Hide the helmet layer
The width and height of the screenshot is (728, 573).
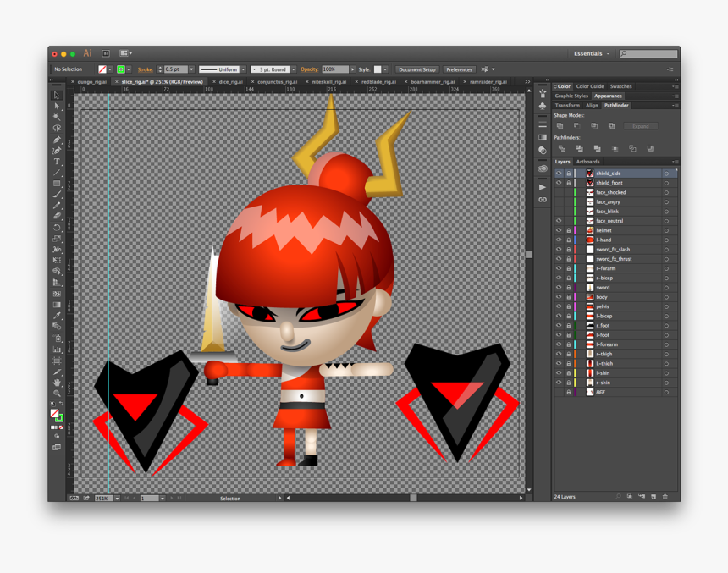click(x=559, y=230)
